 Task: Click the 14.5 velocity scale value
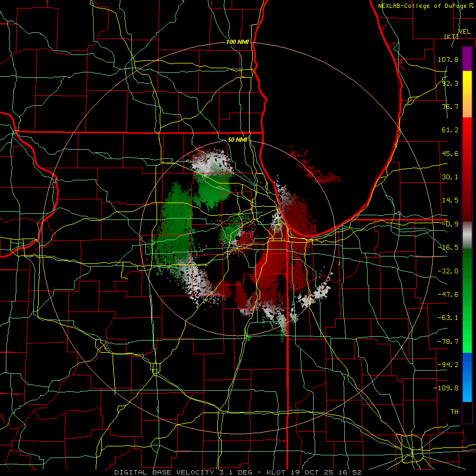[450, 200]
